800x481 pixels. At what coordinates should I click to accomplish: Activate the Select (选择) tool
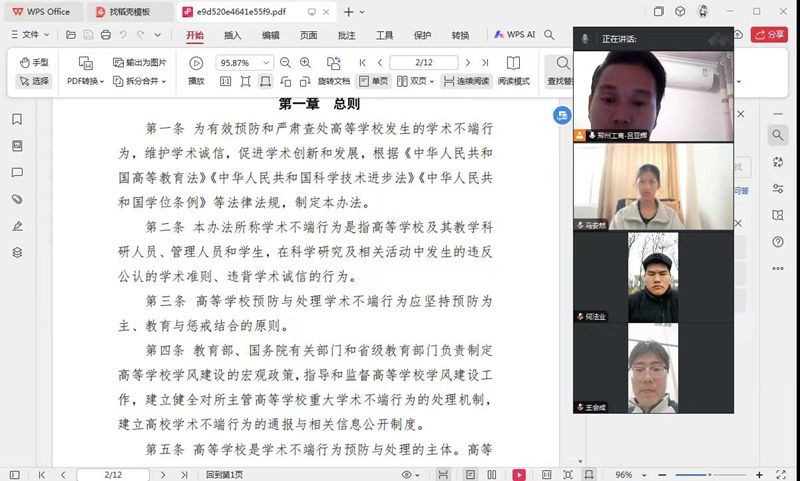[x=34, y=81]
